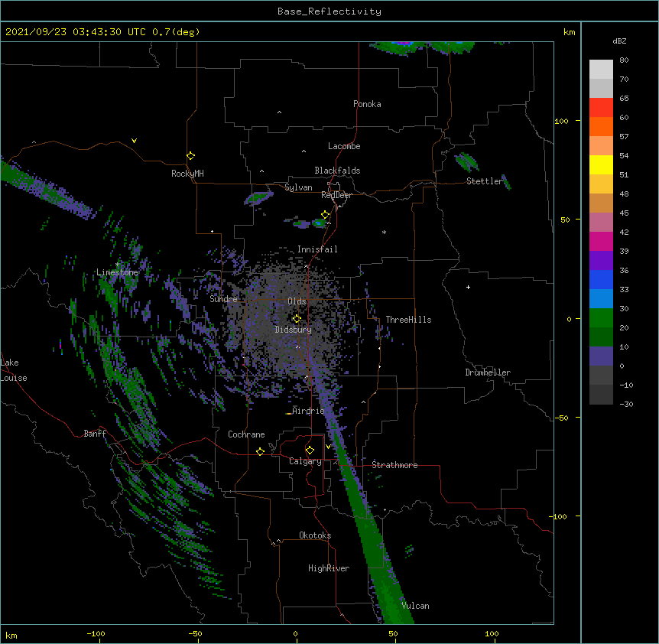Click the 65 value in the dBZ legend
This screenshot has width=659, height=644.
624,98
